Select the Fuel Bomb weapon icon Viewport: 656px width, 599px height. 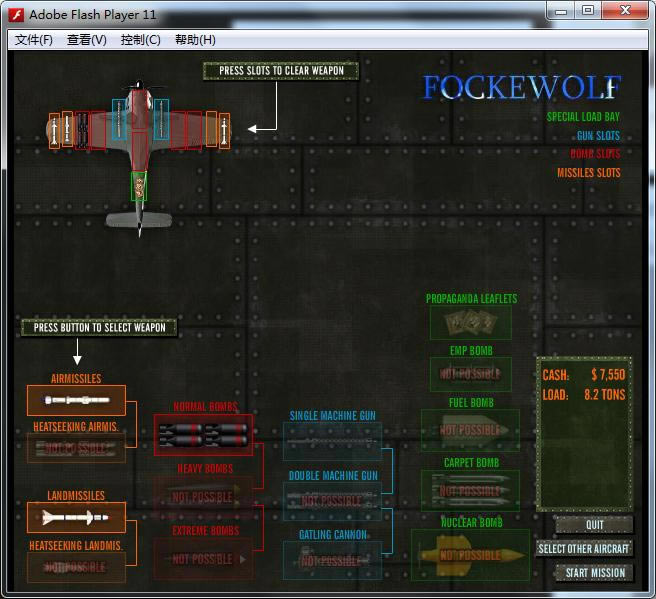(x=470, y=430)
